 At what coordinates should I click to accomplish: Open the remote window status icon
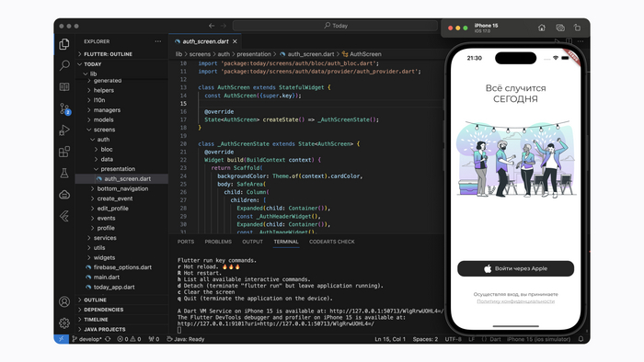point(62,339)
